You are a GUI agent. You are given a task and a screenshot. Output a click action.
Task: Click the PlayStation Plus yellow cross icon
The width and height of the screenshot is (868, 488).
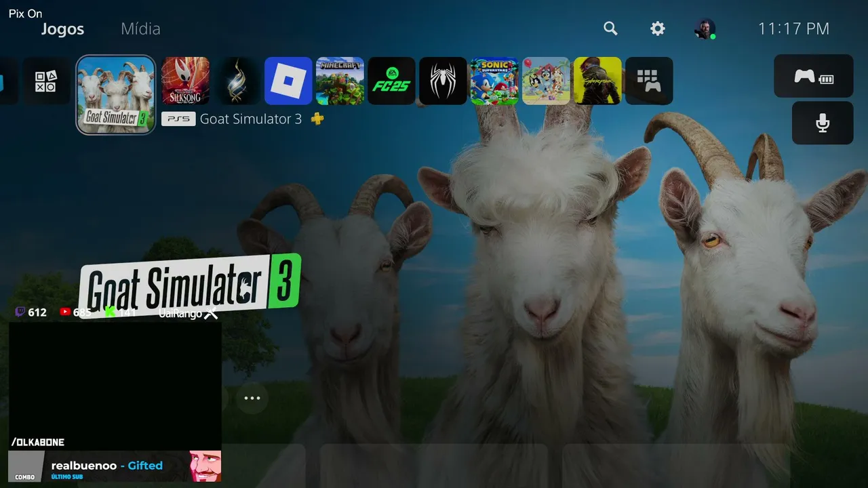tap(317, 119)
